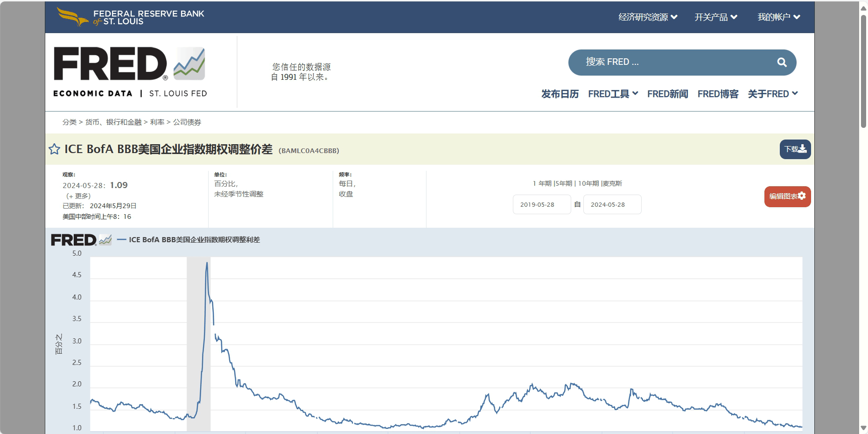868x434 pixels.
Task: Click the 百分比 units text
Action: pos(226,184)
